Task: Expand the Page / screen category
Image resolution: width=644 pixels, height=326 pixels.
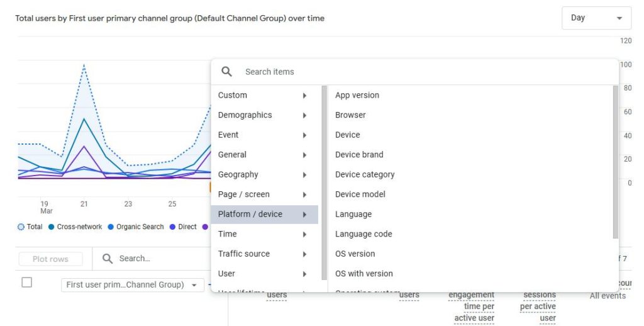Action: coord(265,194)
